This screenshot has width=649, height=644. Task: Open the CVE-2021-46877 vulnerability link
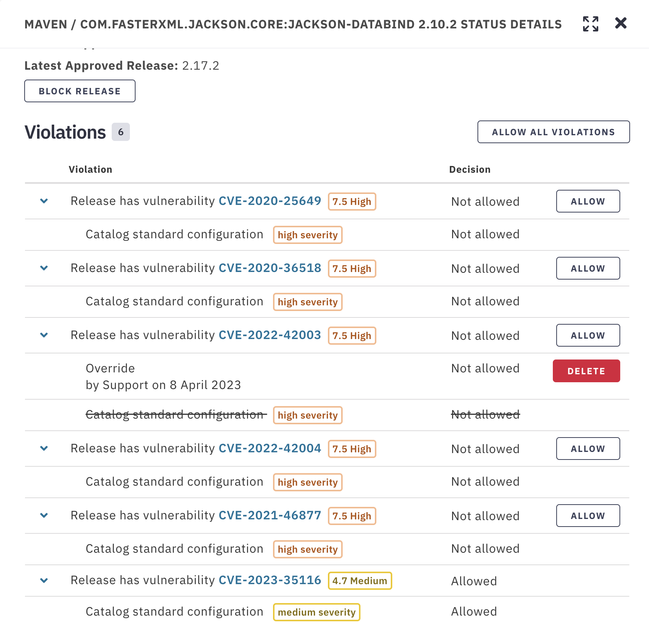pyautogui.click(x=270, y=515)
